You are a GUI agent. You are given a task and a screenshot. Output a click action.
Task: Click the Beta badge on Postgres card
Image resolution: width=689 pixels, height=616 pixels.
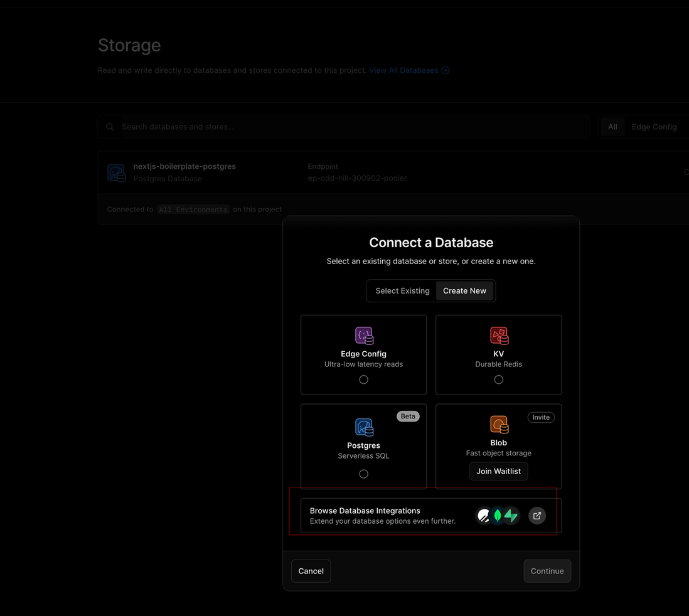(408, 417)
